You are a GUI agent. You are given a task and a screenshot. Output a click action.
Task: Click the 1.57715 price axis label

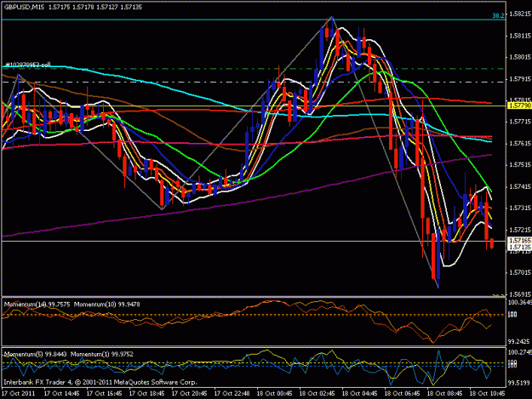tap(520, 122)
